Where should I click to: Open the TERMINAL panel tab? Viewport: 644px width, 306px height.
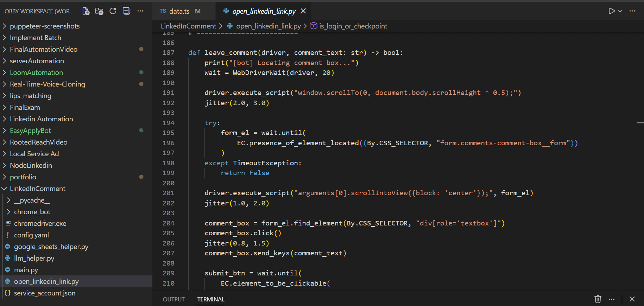(x=210, y=299)
